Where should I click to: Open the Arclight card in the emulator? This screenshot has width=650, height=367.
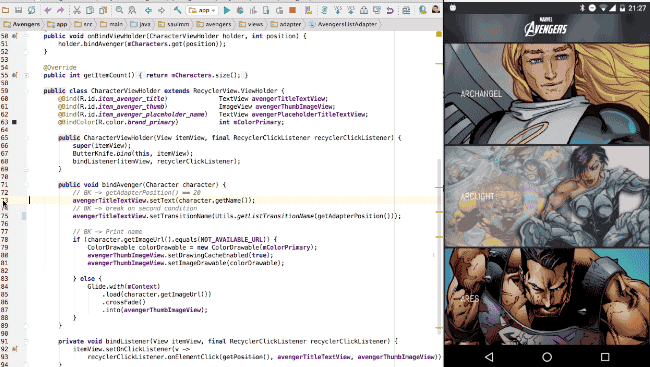pos(547,196)
